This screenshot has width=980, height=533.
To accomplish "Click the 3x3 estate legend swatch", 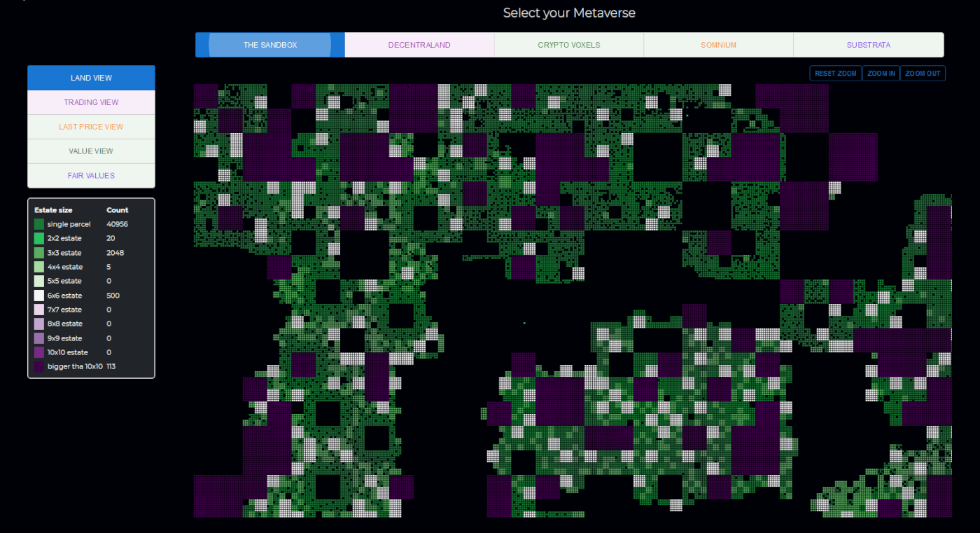I will click(38, 253).
